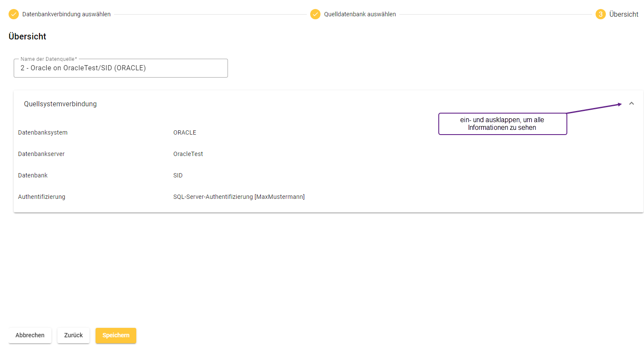Go to step Quelldatenbank auswählen label
The width and height of the screenshot is (644, 348).
tap(360, 14)
